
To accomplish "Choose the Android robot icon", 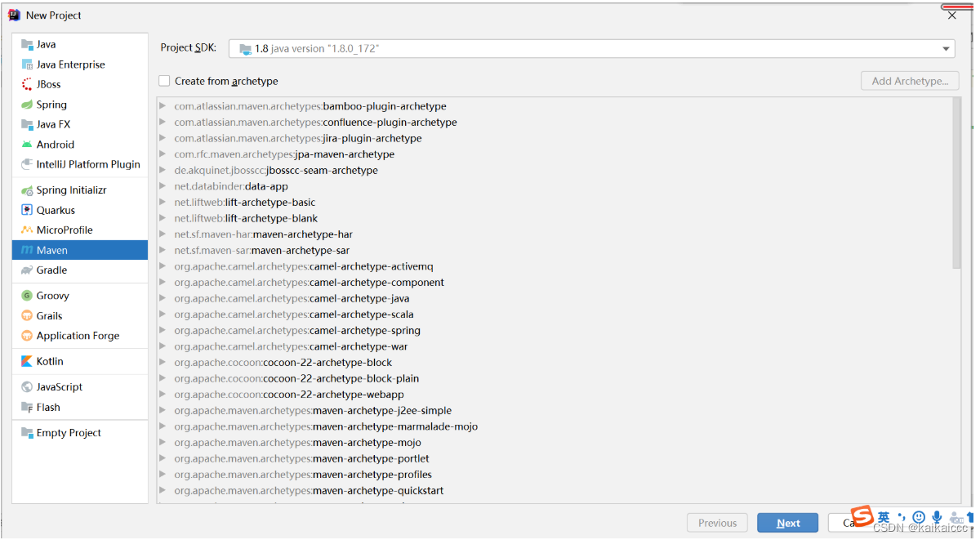I will click(x=28, y=145).
